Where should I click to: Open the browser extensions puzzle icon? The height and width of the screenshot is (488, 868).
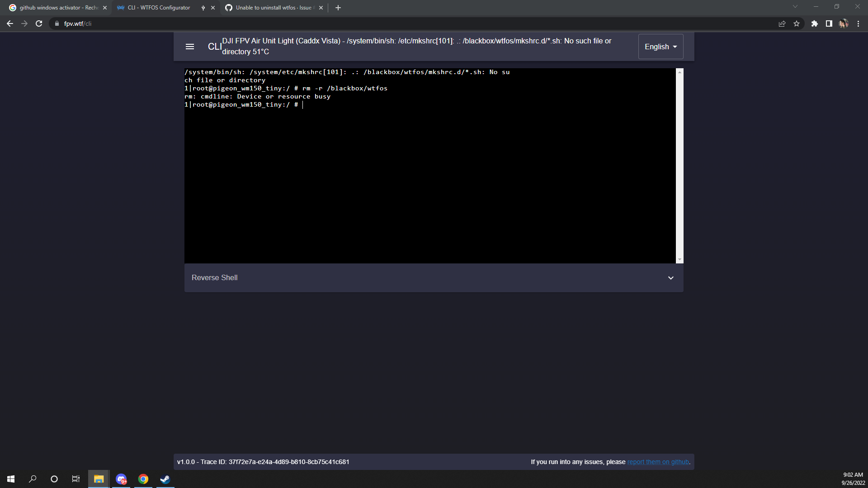point(815,23)
